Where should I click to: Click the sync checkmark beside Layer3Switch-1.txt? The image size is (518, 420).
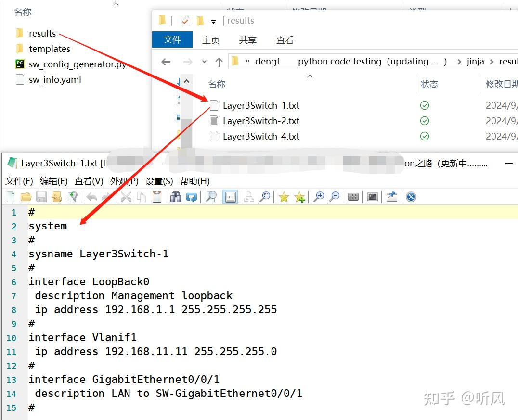tap(424, 105)
